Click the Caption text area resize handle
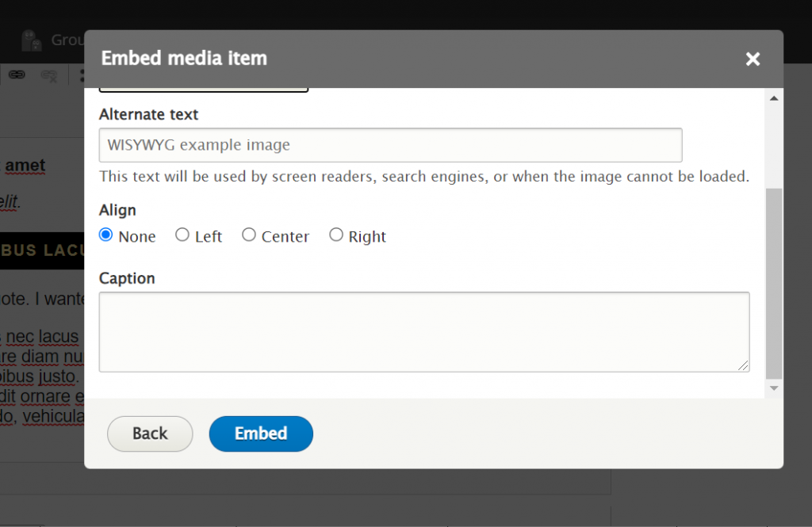812x527 pixels. pos(743,365)
